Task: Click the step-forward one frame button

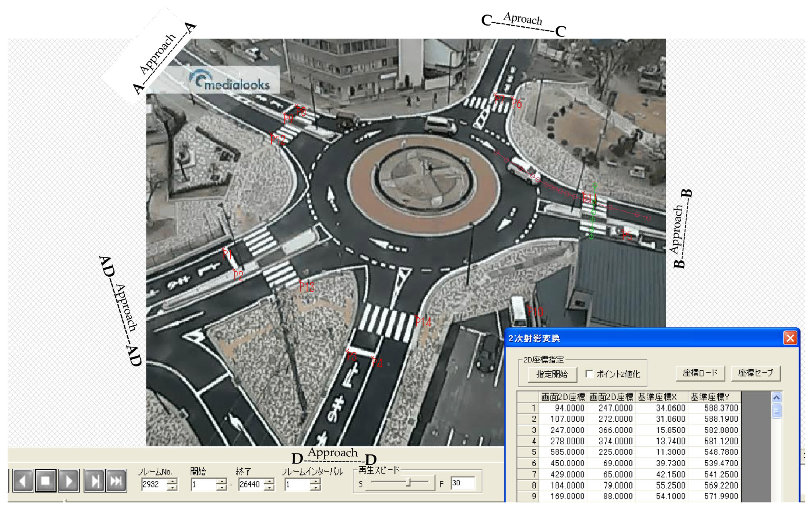Action: (x=95, y=481)
